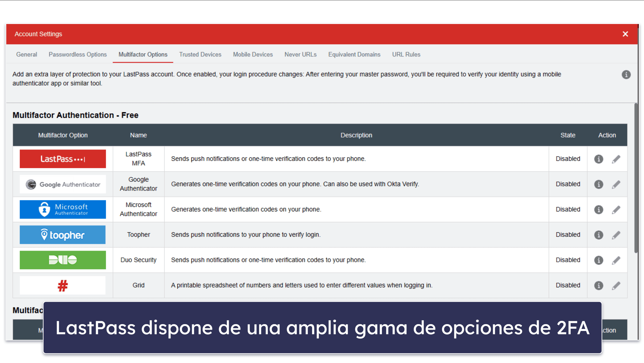Screen dimensions: 644x363
Task: Click the Duo logo tile
Action: tap(63, 260)
